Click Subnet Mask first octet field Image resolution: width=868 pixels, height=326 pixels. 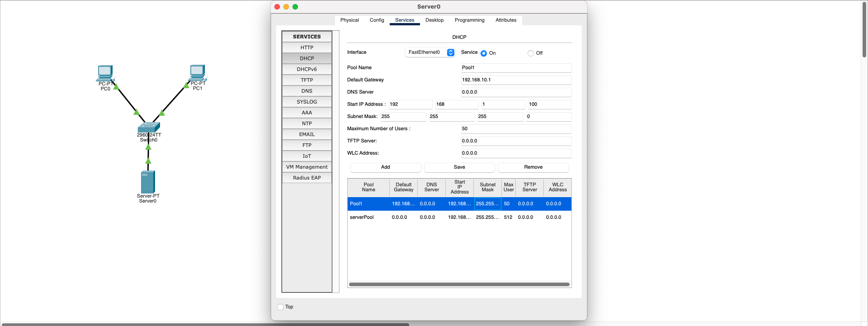403,117
